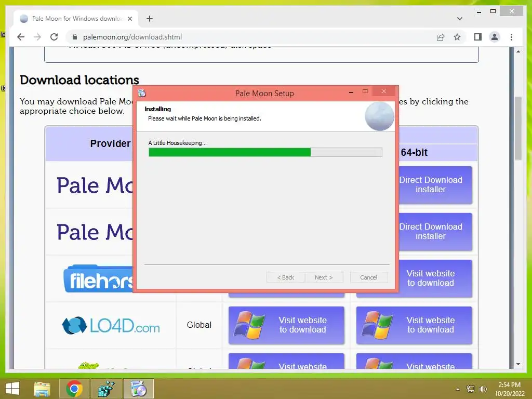Switch to Chrome in the taskbar
The height and width of the screenshot is (399, 532).
(x=74, y=389)
